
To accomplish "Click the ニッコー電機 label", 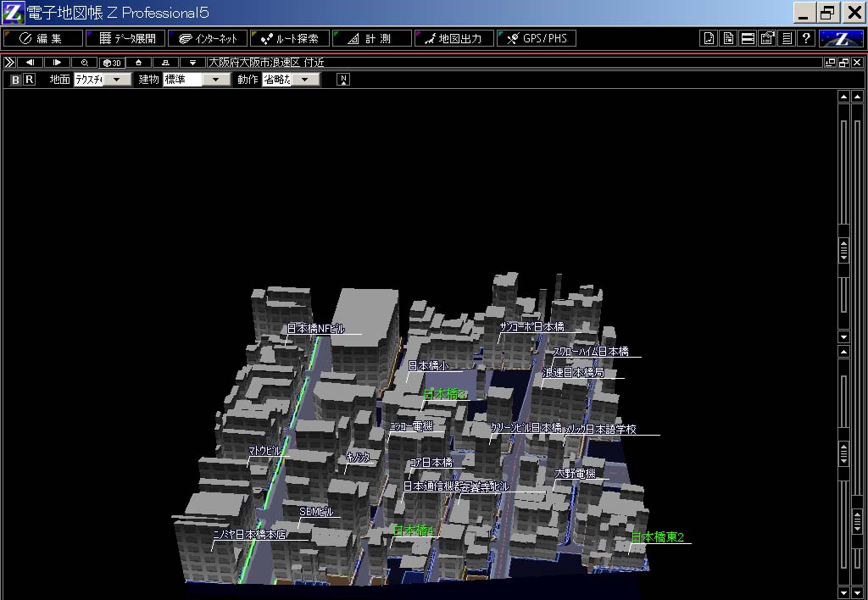I will click(411, 426).
